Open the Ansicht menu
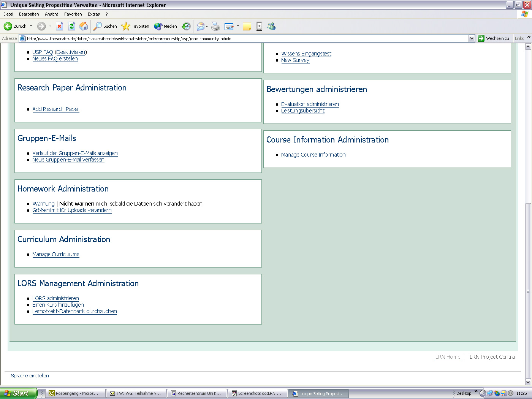532x399 pixels. tap(51, 14)
